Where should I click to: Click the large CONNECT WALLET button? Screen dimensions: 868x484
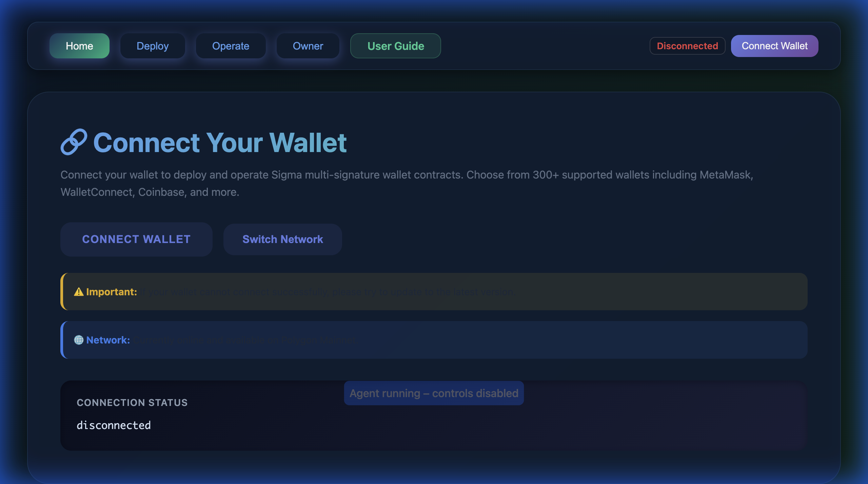tap(136, 239)
